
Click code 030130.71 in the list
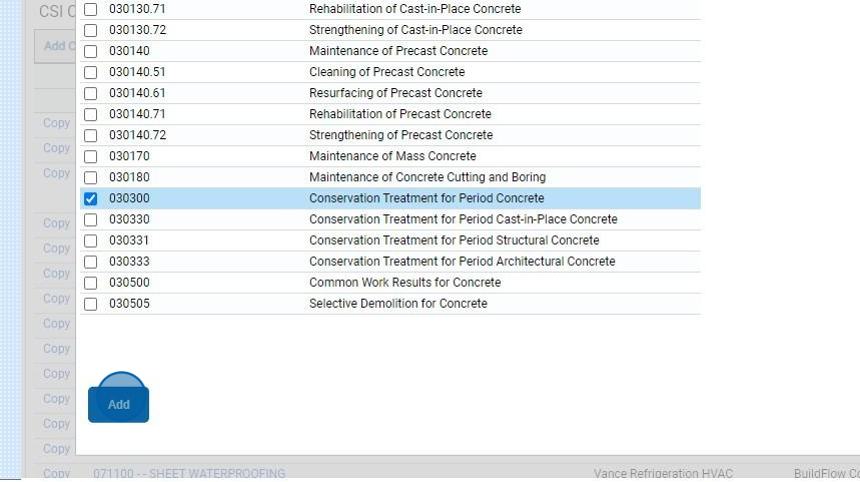137,9
